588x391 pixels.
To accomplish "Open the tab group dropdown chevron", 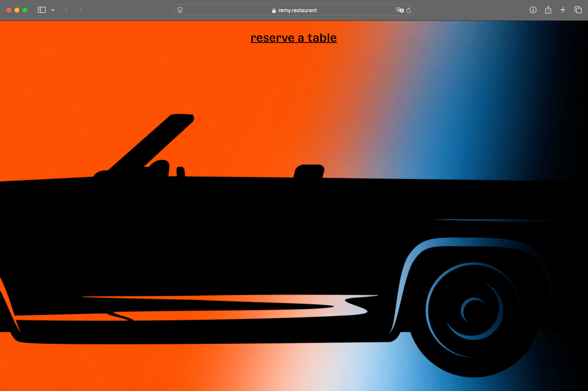I will coord(53,10).
